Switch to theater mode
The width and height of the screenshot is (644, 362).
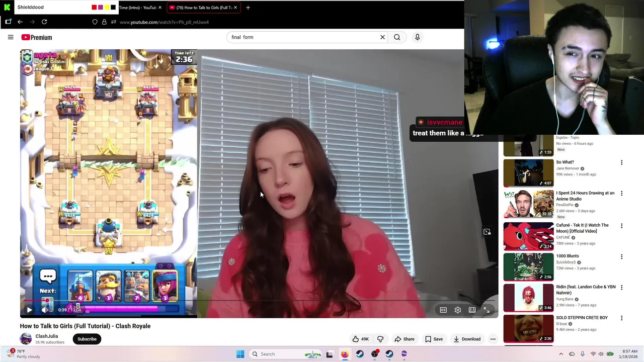click(472, 310)
